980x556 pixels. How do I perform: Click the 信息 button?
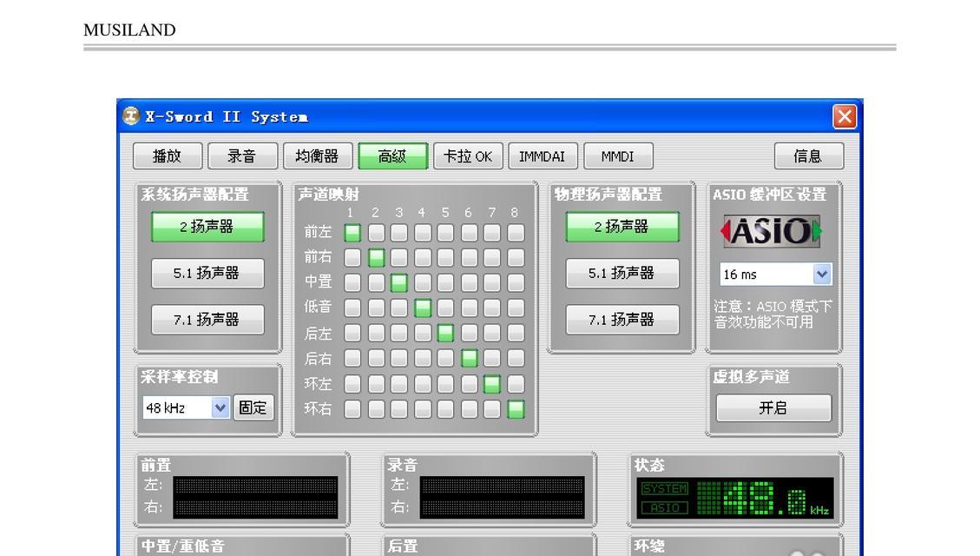pos(808,156)
